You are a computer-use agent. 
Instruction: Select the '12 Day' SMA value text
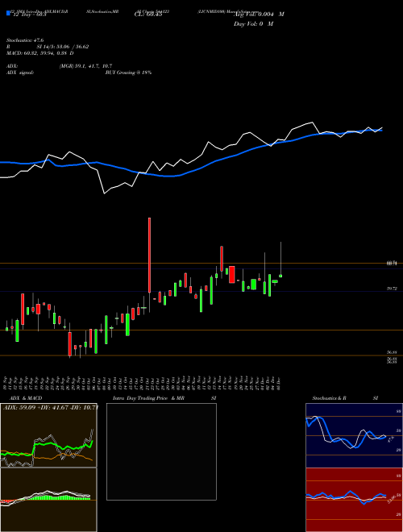(x=29, y=15)
